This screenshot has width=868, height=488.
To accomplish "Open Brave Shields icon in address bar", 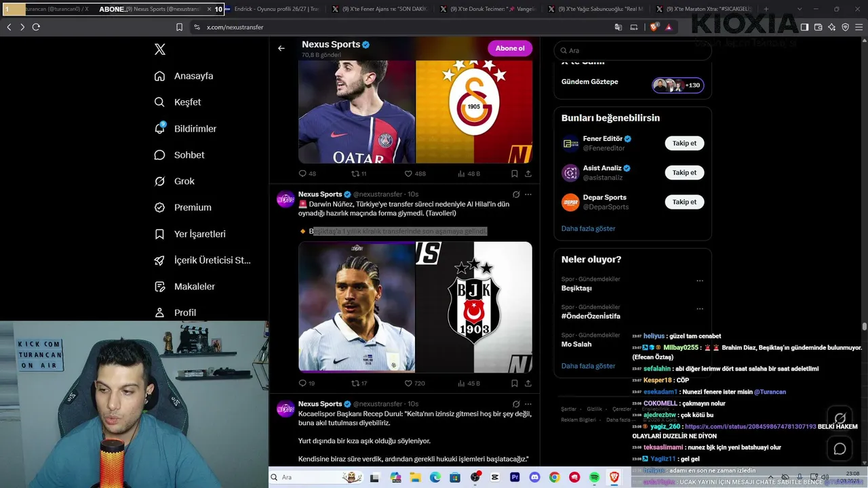I will [x=654, y=27].
